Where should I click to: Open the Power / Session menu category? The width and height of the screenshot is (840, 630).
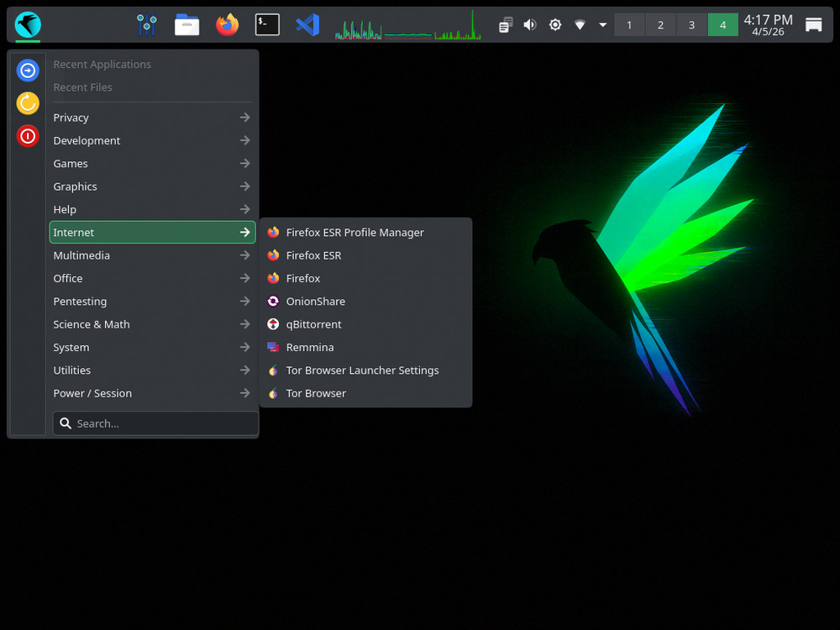(x=92, y=392)
